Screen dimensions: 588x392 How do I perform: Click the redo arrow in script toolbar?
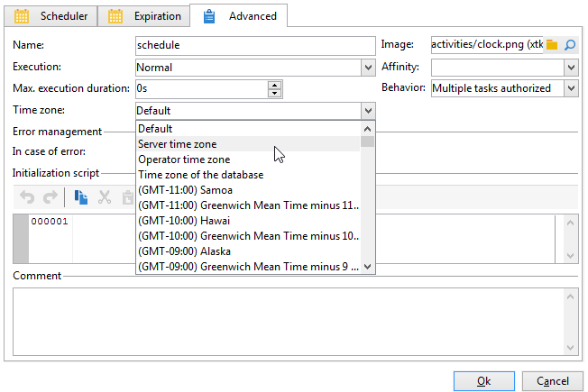pos(51,196)
